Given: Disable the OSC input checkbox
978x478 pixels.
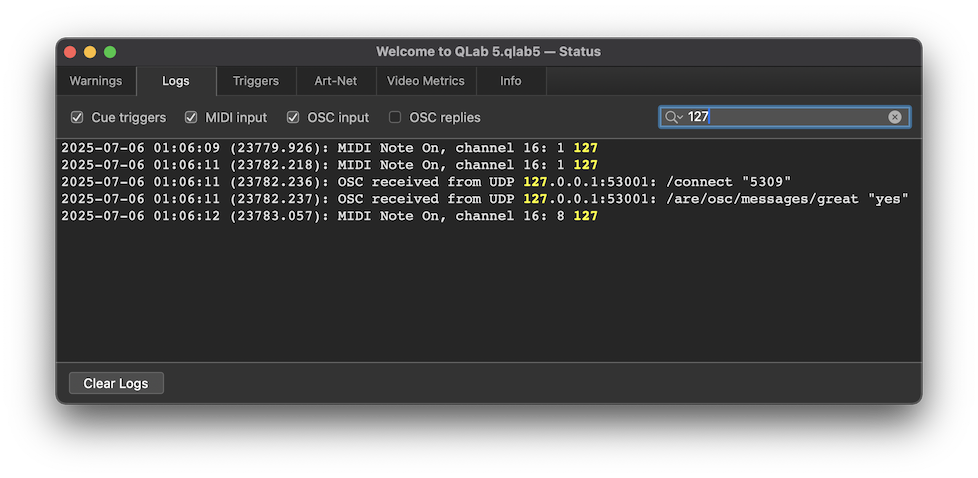Looking at the screenshot, I should tap(293, 117).
